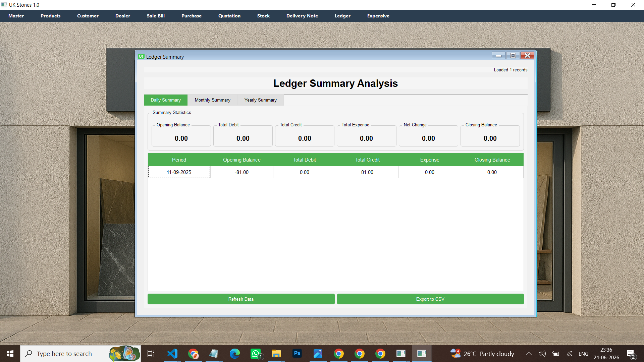The width and height of the screenshot is (644, 362).
Task: Select the 0.00 cell under Total Debit column
Action: [x=305, y=172]
